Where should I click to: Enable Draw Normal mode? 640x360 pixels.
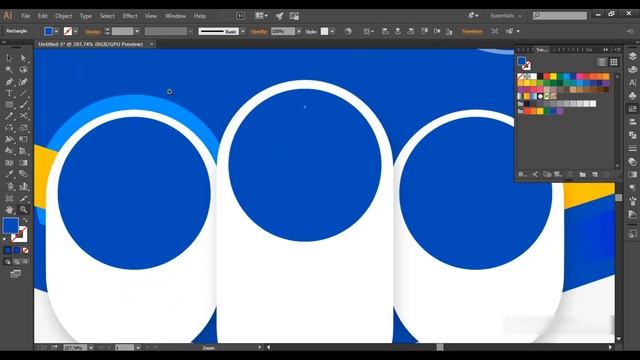tap(8, 262)
